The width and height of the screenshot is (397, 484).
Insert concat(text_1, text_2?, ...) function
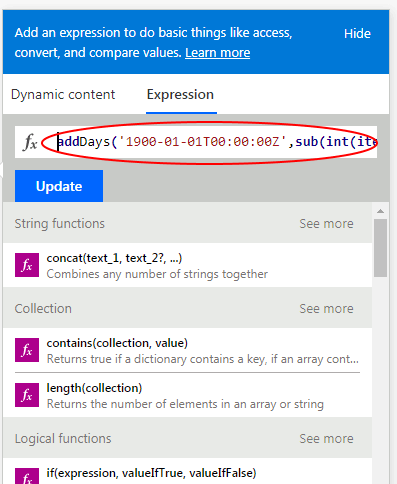tap(188, 265)
